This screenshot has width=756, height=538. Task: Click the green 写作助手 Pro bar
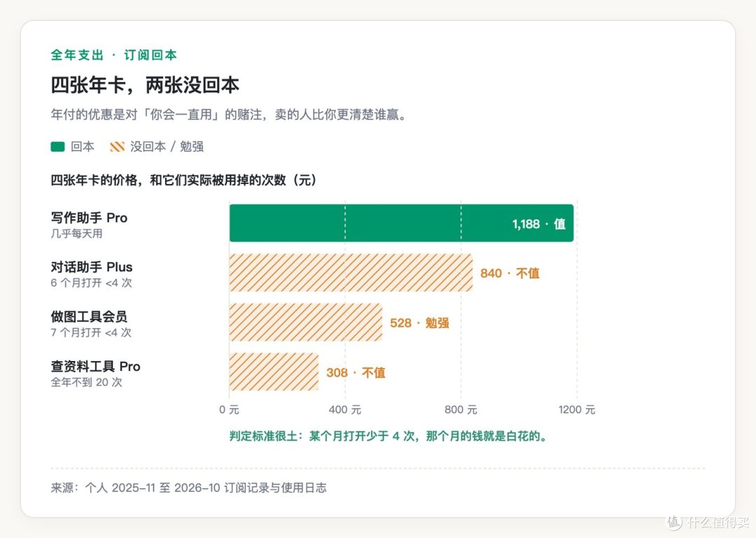click(x=401, y=223)
